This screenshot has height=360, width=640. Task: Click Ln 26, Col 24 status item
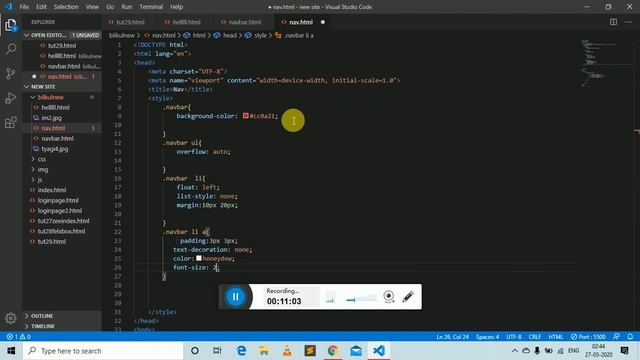click(452, 337)
